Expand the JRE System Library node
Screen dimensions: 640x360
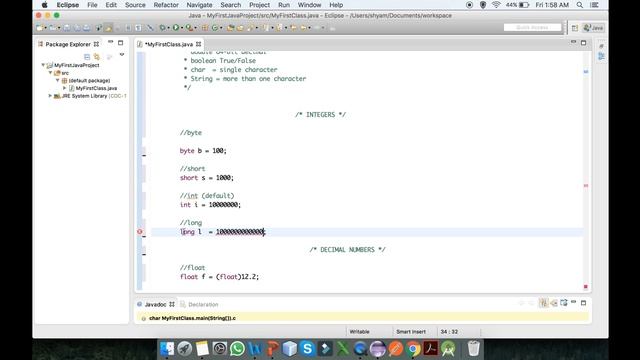click(50, 96)
